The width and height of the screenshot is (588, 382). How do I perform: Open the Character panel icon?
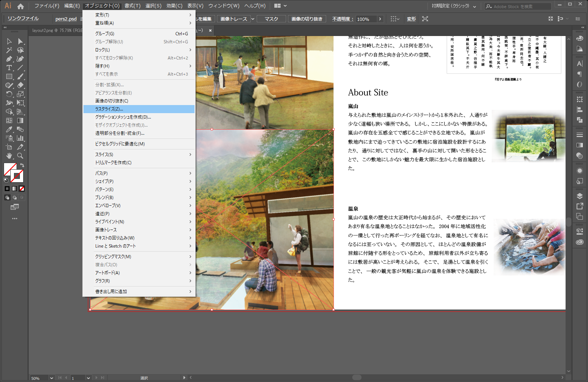[580, 64]
